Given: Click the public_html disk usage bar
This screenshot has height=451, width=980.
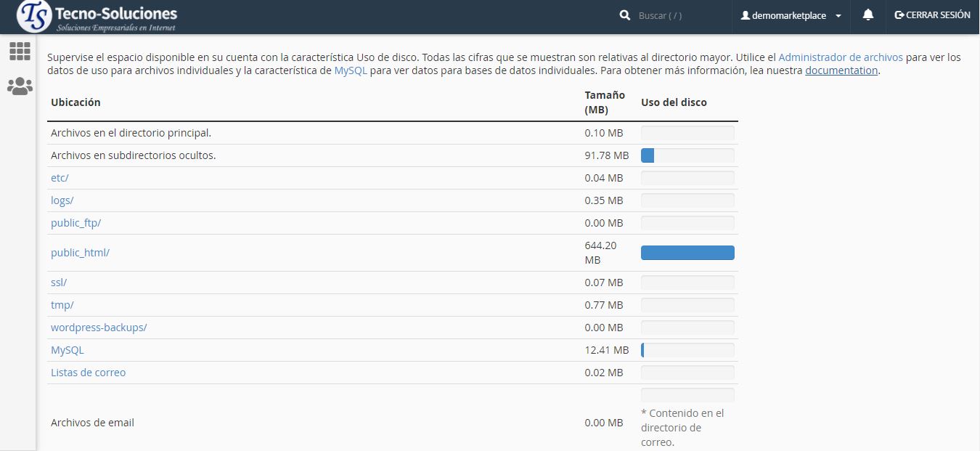Looking at the screenshot, I should (687, 253).
